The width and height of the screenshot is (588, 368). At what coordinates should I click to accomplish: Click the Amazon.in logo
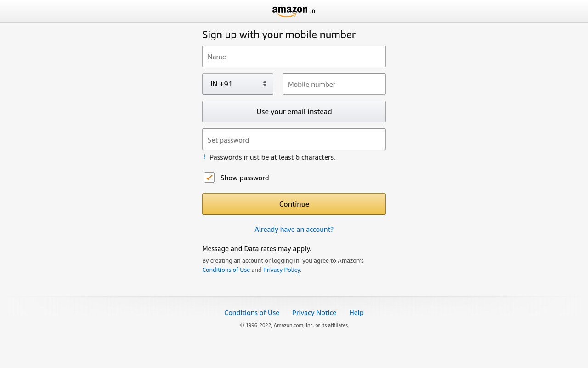coord(294,11)
